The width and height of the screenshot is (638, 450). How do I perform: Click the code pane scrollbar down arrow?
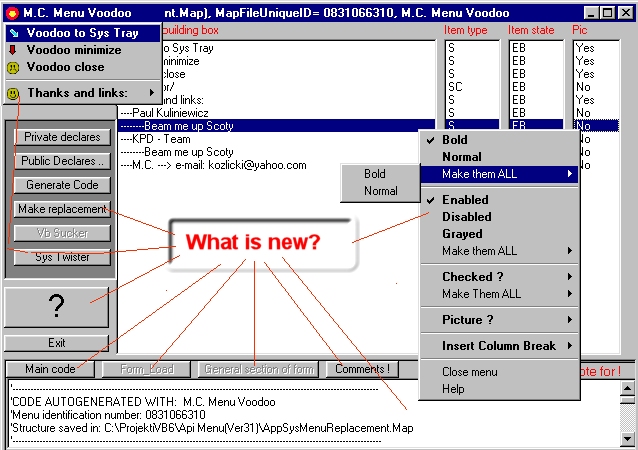point(626,438)
